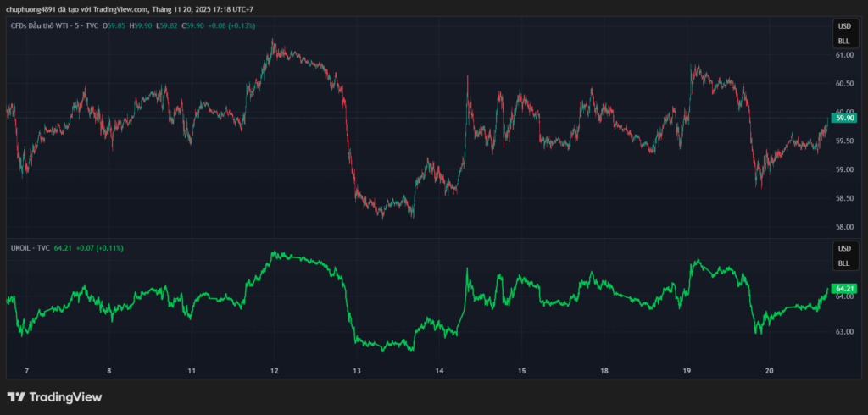Open the BLL unit selector on UKOIL pane
This screenshot has height=415, width=868.
point(843,263)
